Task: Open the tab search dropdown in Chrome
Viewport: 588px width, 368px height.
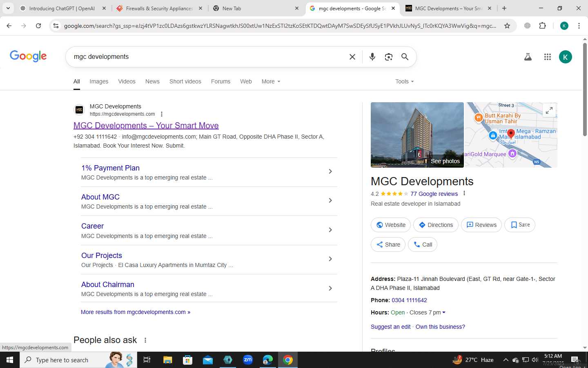Action: pyautogui.click(x=8, y=8)
